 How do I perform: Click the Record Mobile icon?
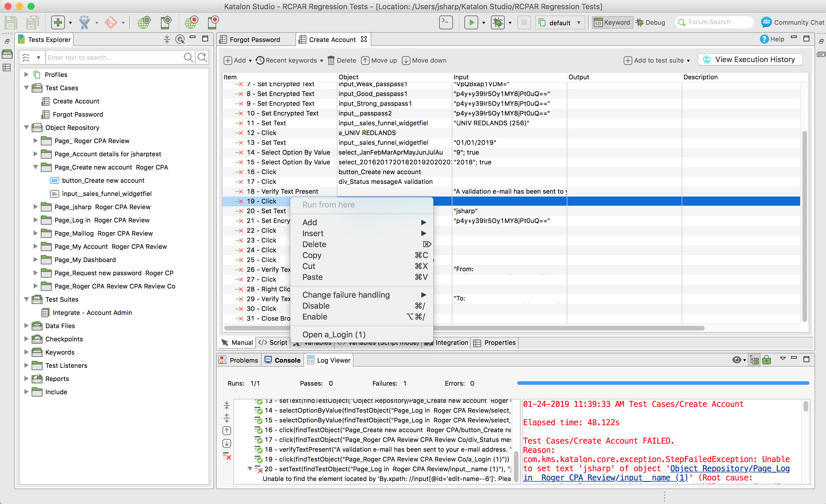pos(213,22)
